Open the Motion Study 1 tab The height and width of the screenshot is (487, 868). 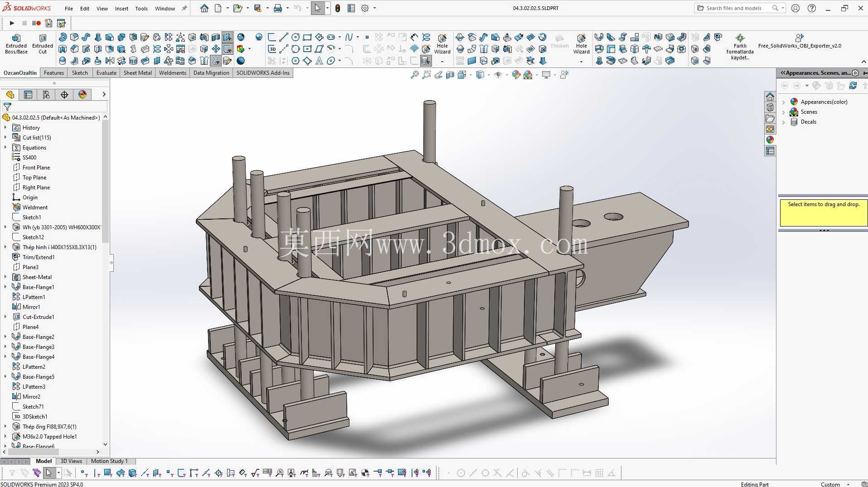tap(109, 461)
